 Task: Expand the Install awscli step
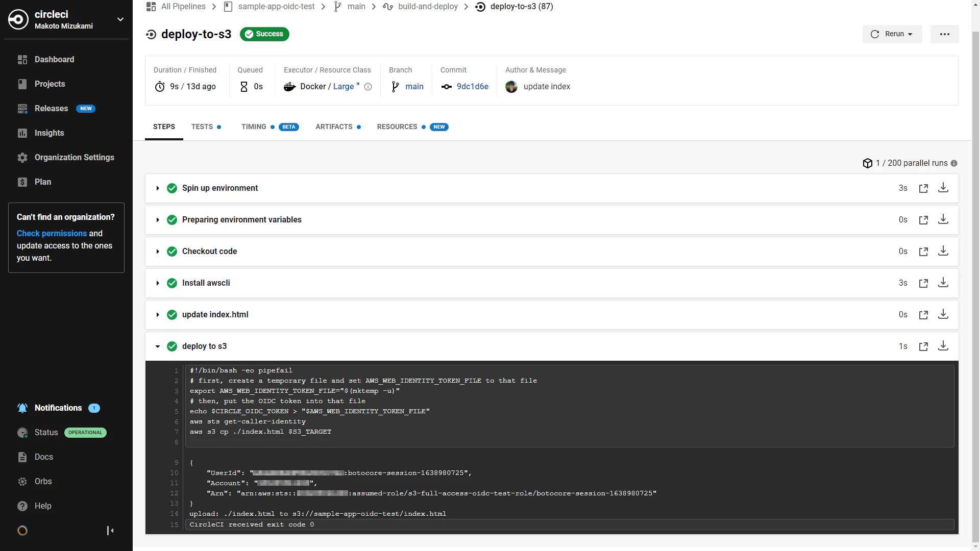(158, 283)
